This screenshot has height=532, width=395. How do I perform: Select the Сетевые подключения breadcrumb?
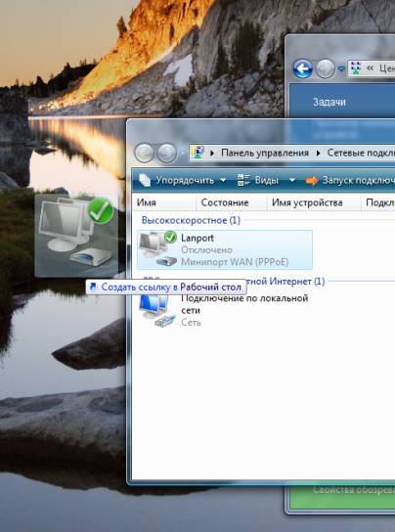361,153
